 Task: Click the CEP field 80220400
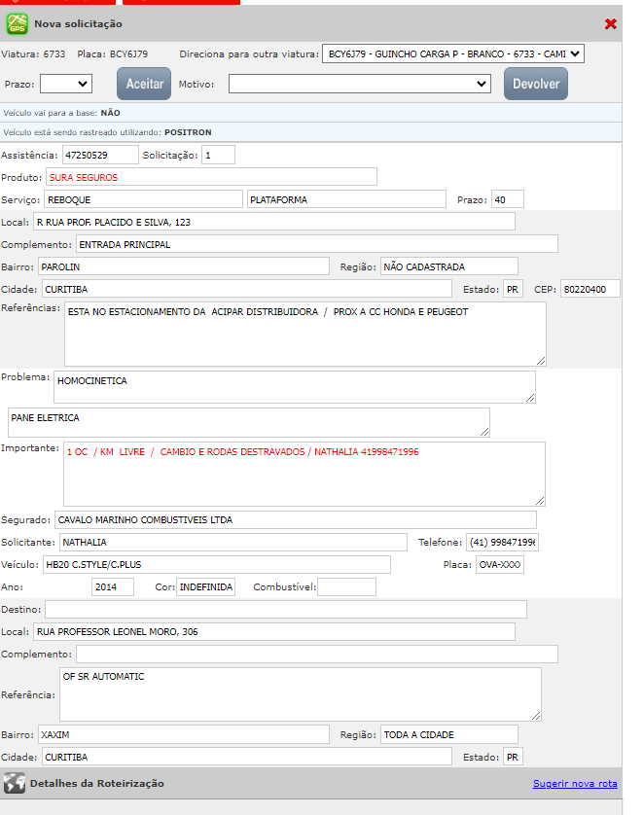pos(590,290)
